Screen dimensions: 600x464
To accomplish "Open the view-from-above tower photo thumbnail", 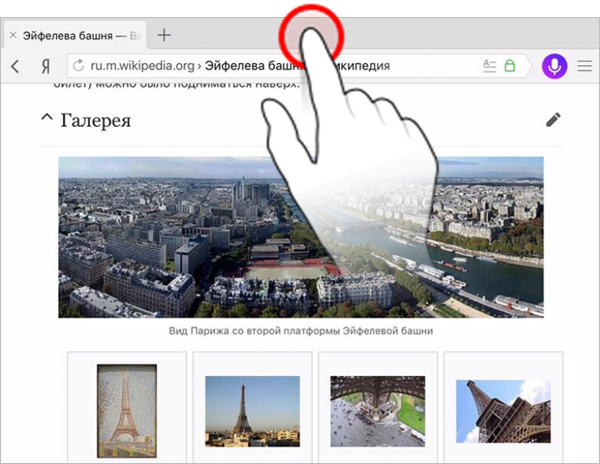I will click(x=378, y=411).
